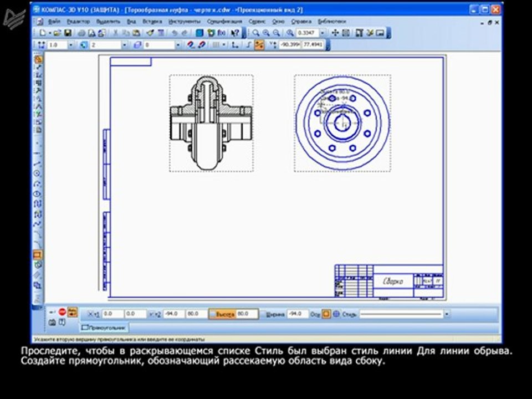This screenshot has width=532, height=399.
Task: Open the Инструменты menu
Action: pos(184,22)
